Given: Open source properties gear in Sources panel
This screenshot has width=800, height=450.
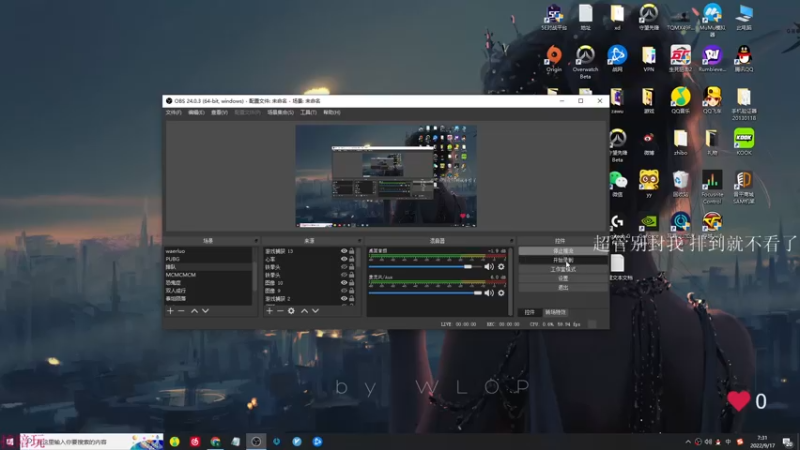Looking at the screenshot, I should coord(291,311).
